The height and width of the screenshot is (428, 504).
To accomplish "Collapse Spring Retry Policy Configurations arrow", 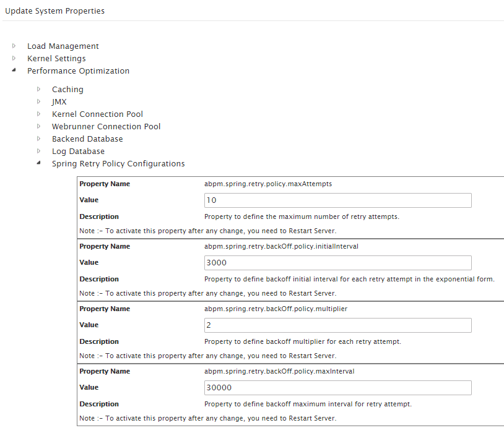I will (x=38, y=163).
